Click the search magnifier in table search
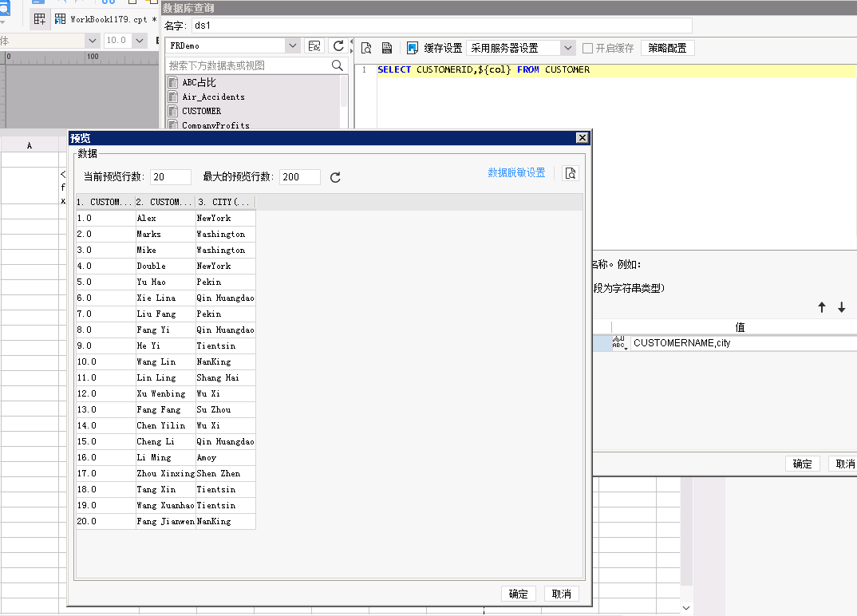857x616 pixels. [338, 65]
